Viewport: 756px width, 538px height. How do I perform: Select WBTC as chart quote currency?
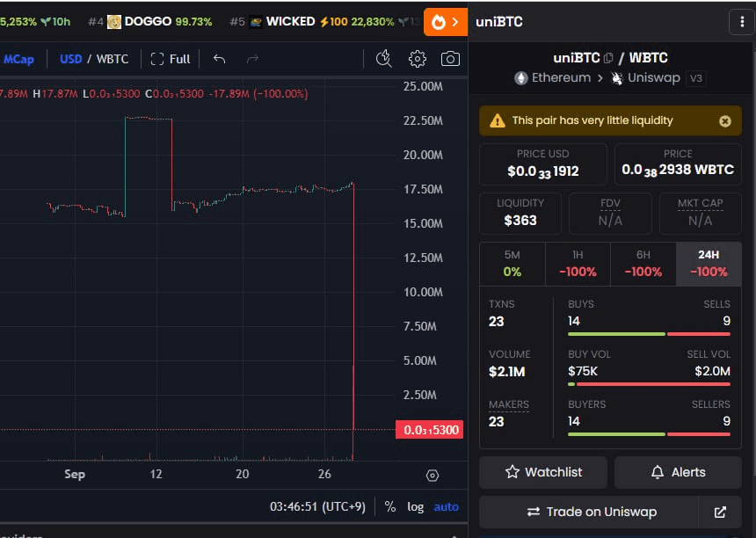[x=113, y=59]
